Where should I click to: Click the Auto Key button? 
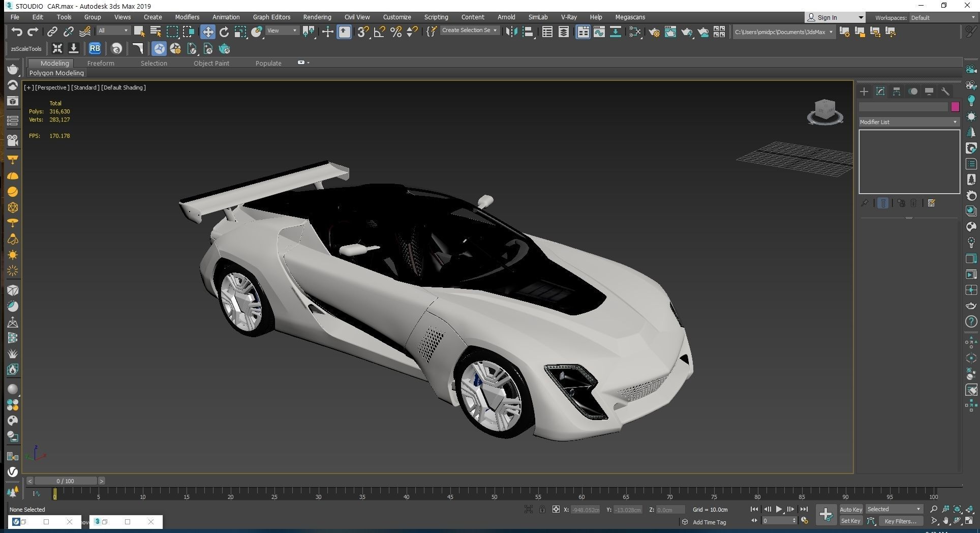pos(851,510)
